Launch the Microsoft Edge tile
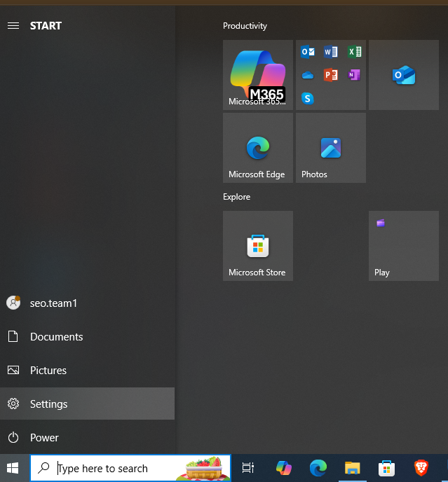Image resolution: width=448 pixels, height=482 pixels. 258,148
